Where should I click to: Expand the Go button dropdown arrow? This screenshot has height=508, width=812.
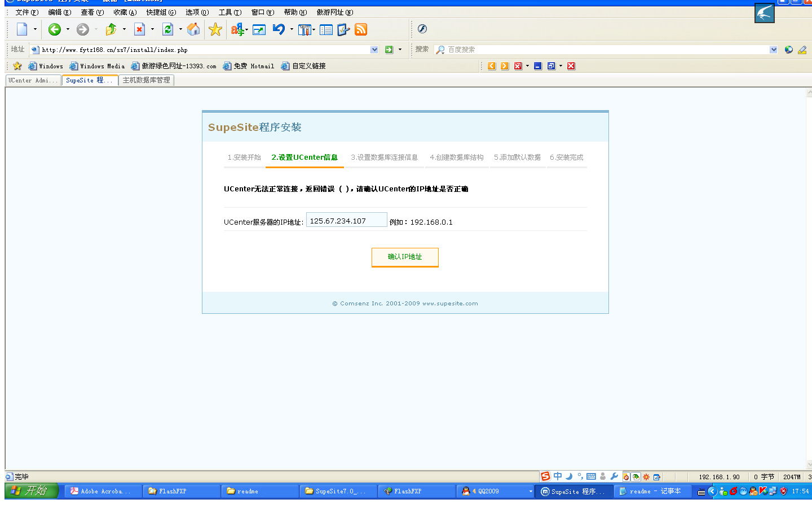click(x=400, y=50)
